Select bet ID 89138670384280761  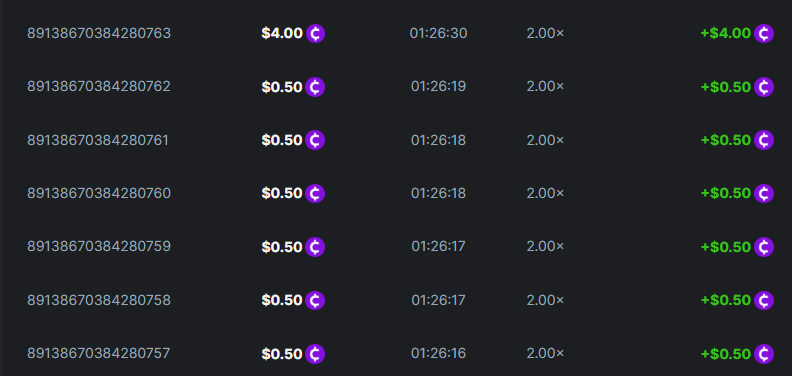tap(98, 140)
